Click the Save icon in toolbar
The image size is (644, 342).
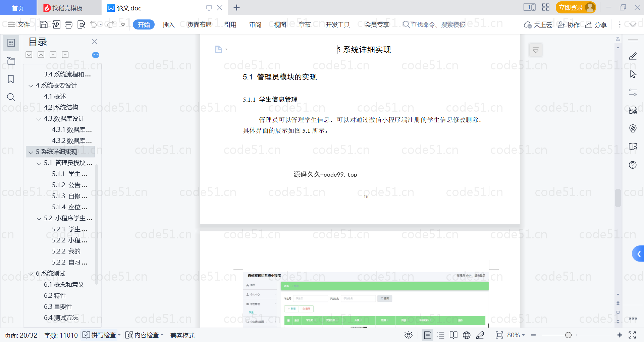[44, 24]
